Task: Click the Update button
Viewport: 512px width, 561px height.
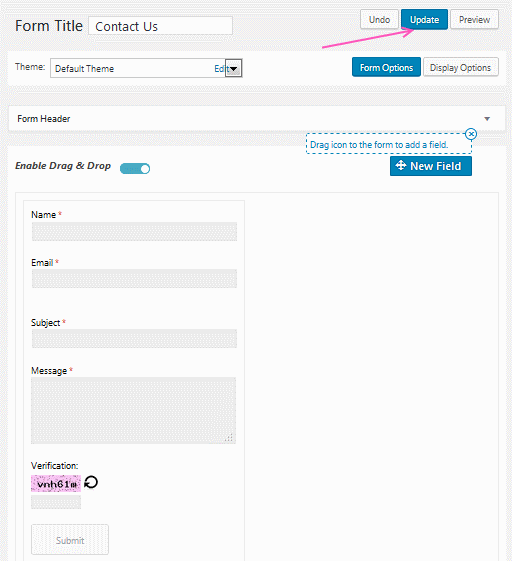Action: pos(424,19)
